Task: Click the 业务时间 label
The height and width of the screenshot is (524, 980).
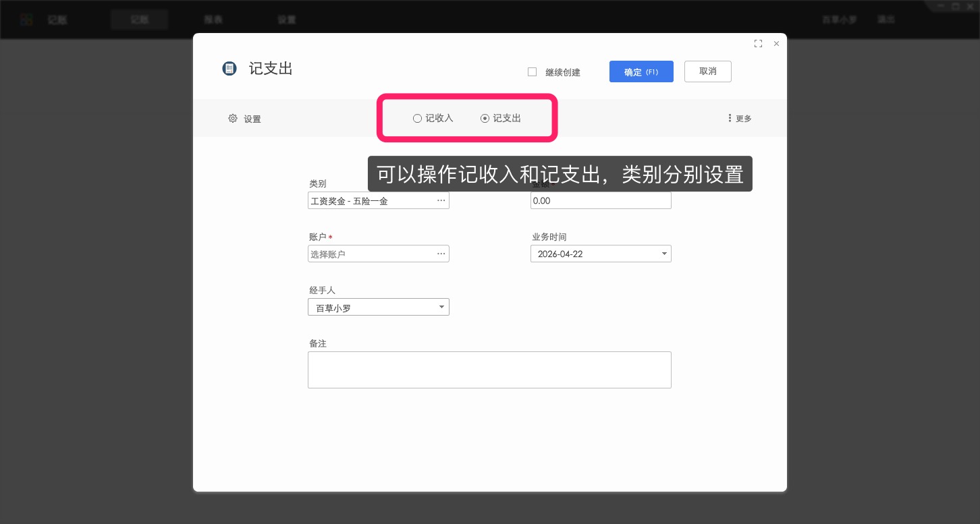Action: 549,237
